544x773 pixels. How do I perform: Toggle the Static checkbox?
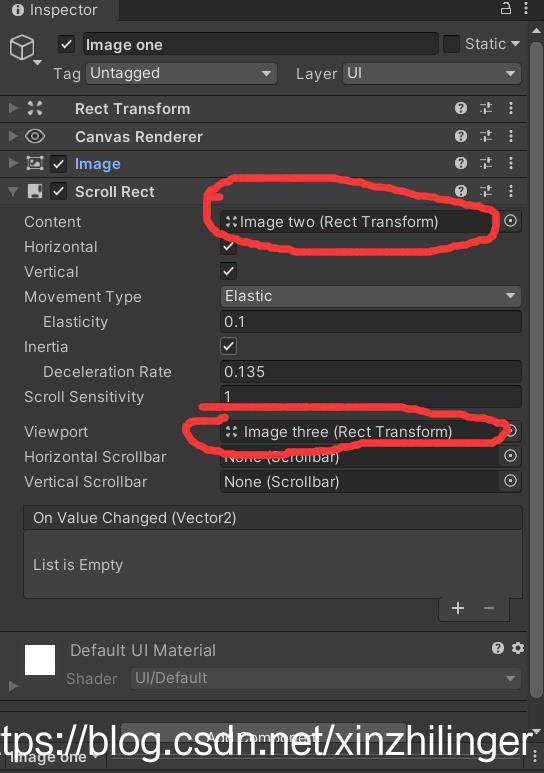[x=451, y=44]
